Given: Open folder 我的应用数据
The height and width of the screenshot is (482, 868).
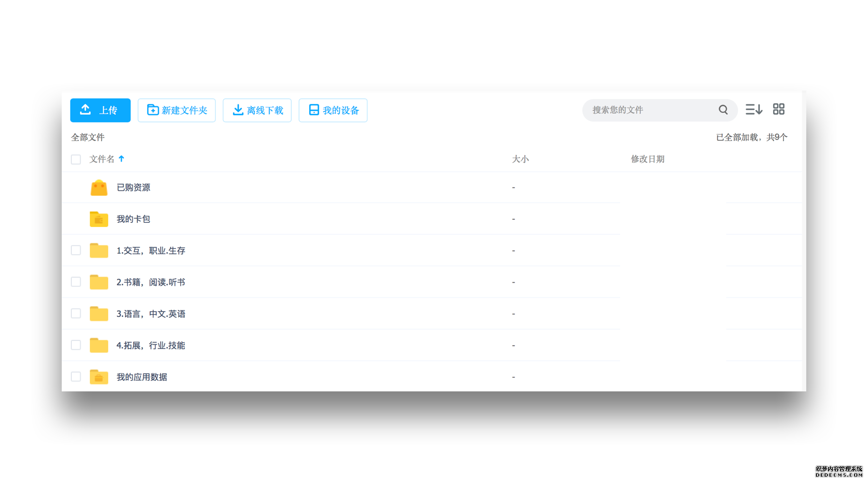Looking at the screenshot, I should click(x=142, y=377).
